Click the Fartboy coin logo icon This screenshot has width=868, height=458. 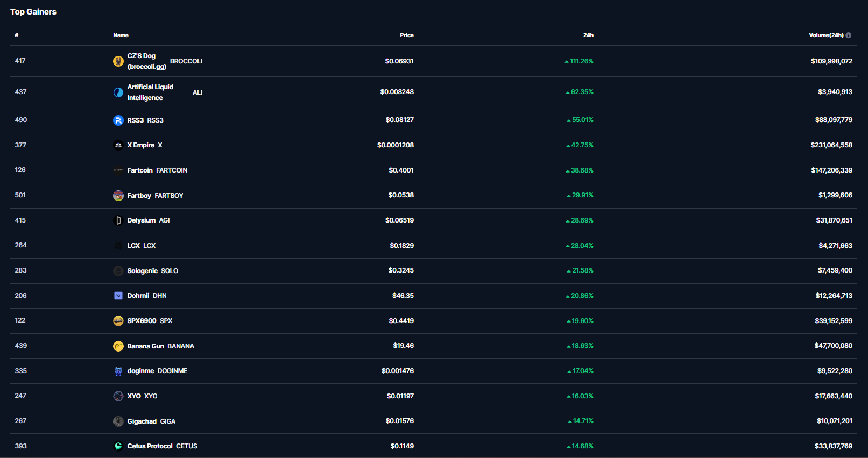(118, 196)
